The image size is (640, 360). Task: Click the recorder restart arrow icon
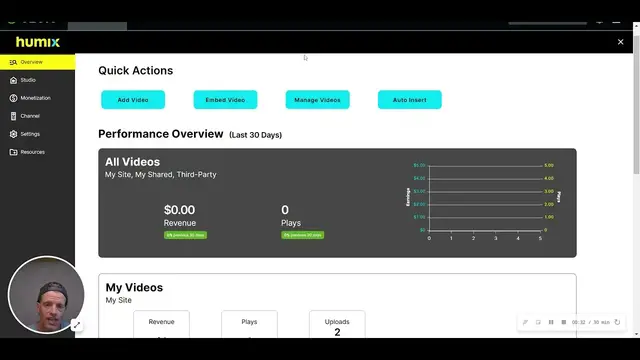point(617,322)
